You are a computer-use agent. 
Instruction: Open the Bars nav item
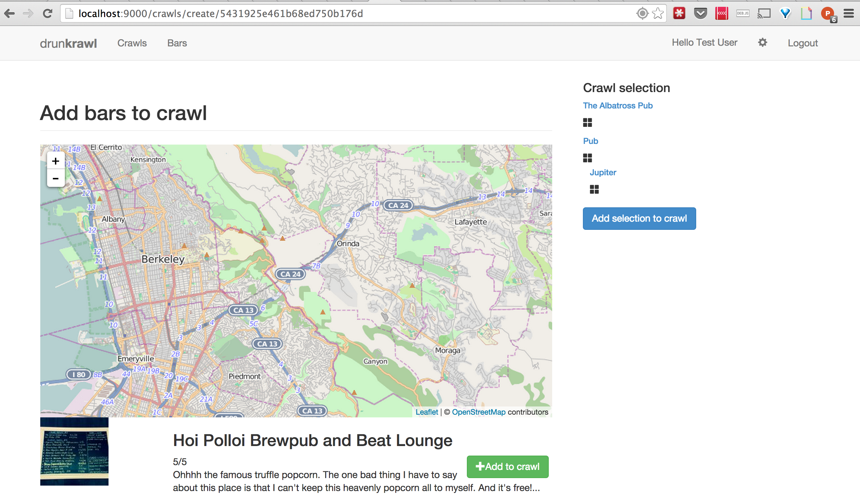pos(177,43)
